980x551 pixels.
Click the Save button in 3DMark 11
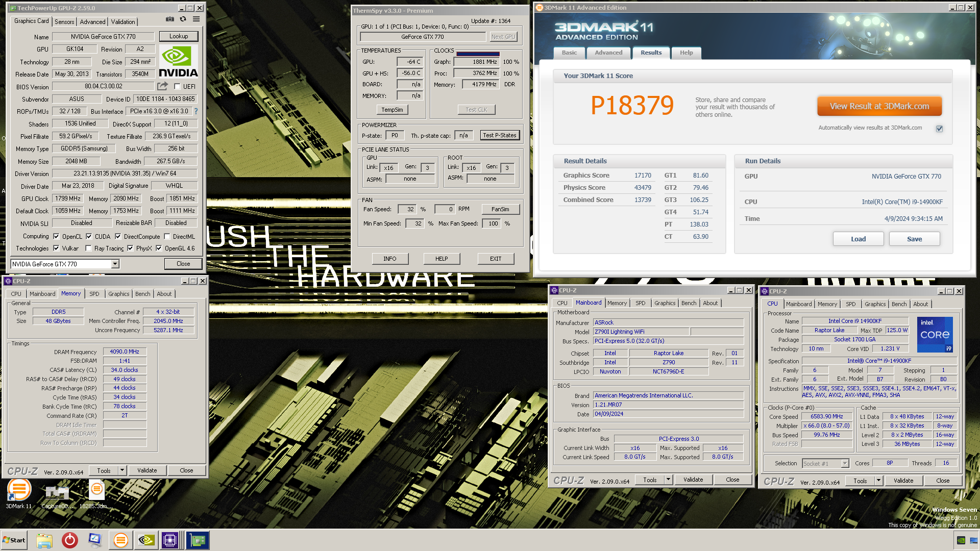[914, 239]
